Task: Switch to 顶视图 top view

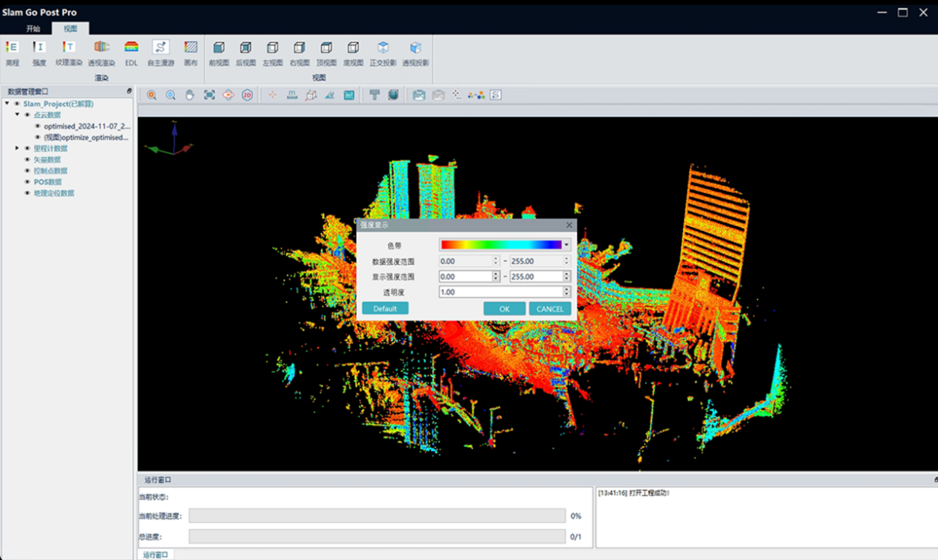Action: point(326,49)
